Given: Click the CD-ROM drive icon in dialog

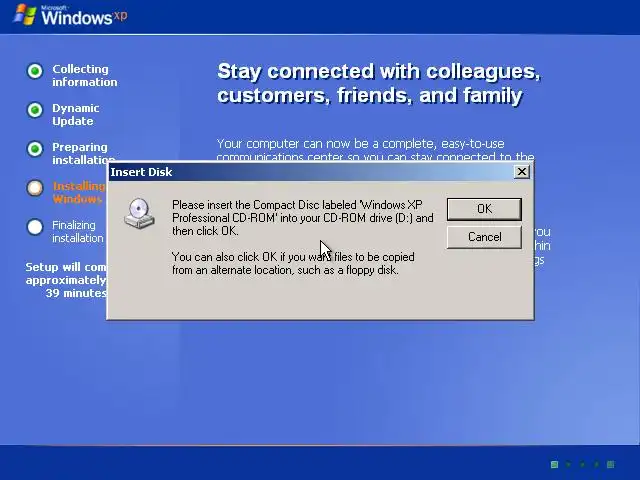Looking at the screenshot, I should click(139, 213).
